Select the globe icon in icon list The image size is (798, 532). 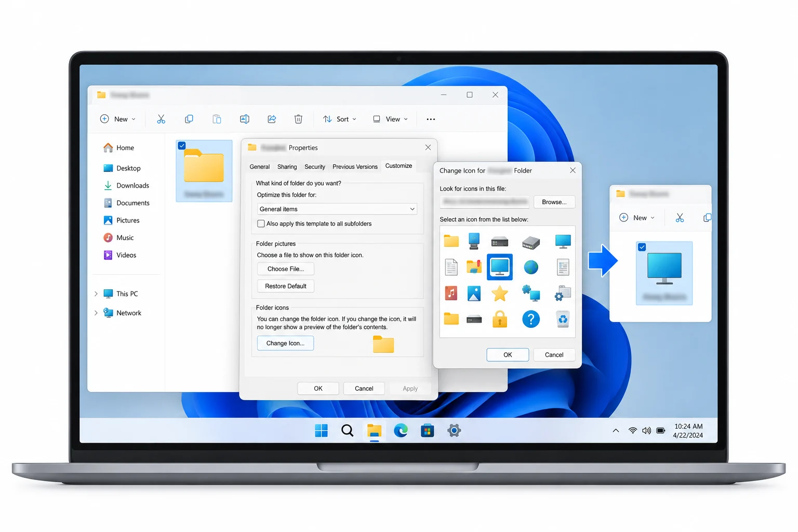531,267
